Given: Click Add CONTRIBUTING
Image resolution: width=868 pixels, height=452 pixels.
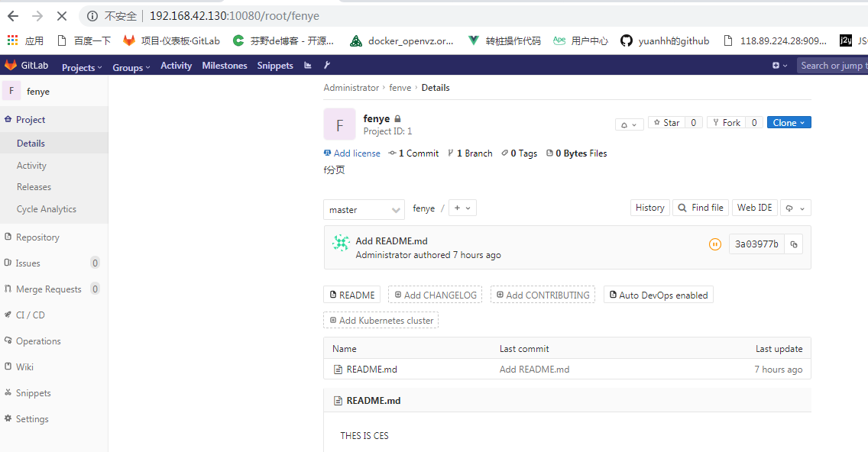Looking at the screenshot, I should coord(543,295).
